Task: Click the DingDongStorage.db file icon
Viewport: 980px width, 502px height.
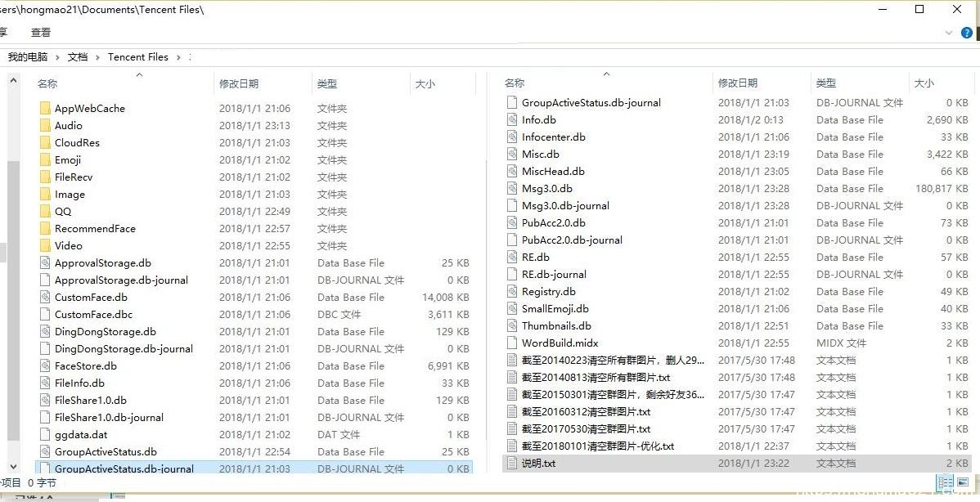Action: click(x=44, y=332)
